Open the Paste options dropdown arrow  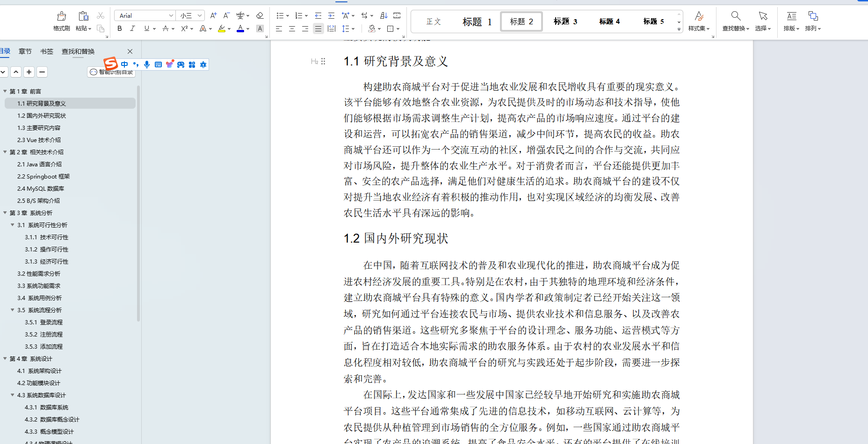(x=90, y=29)
